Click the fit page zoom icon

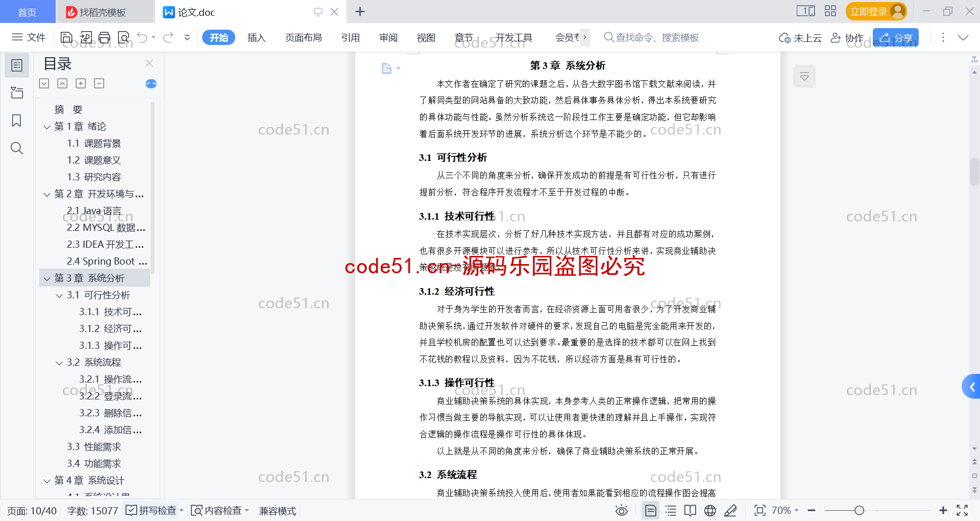(759, 510)
